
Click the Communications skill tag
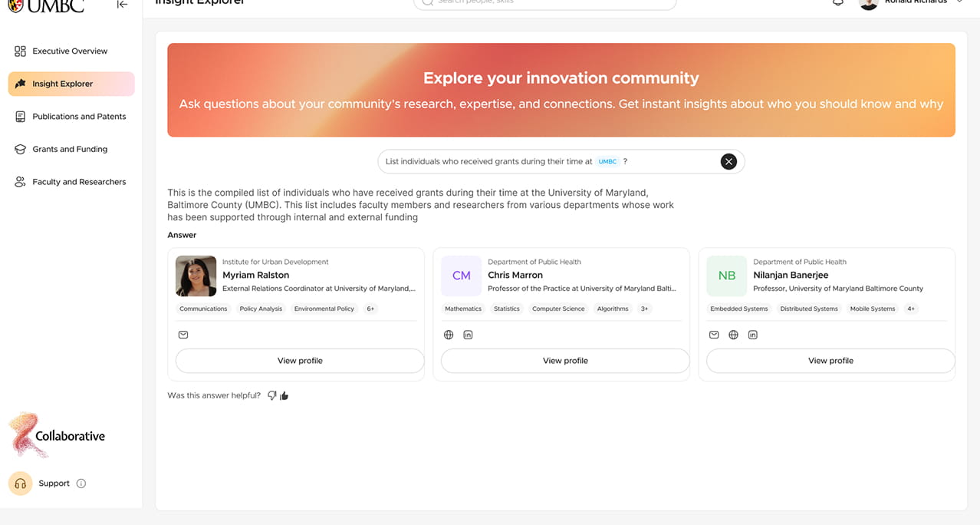pos(203,309)
